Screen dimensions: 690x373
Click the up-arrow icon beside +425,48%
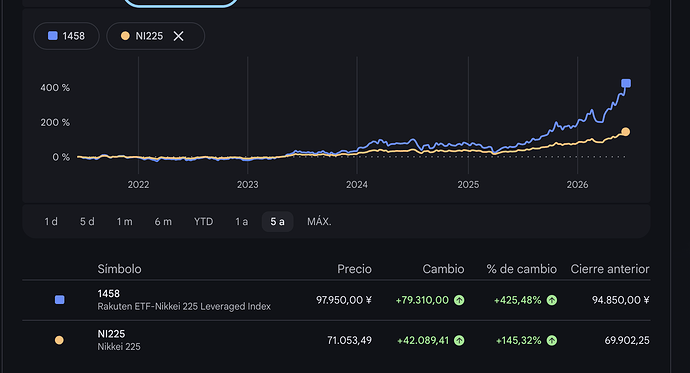(552, 300)
